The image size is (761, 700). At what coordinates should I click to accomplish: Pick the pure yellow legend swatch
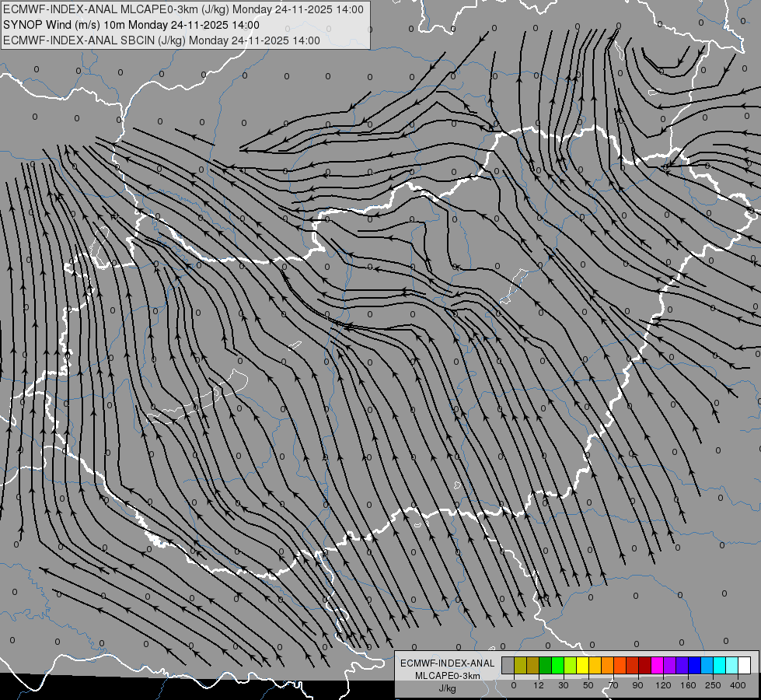pos(583,666)
